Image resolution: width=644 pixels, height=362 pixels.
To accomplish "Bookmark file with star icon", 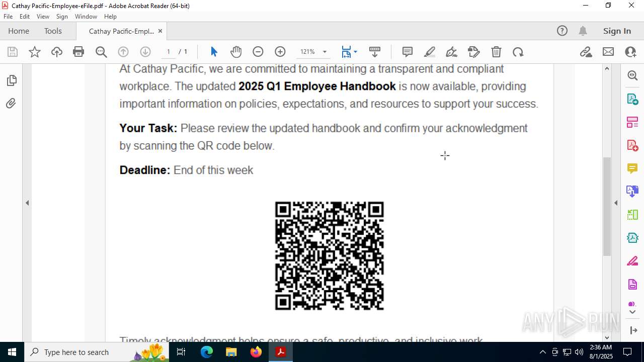I will point(35,52).
